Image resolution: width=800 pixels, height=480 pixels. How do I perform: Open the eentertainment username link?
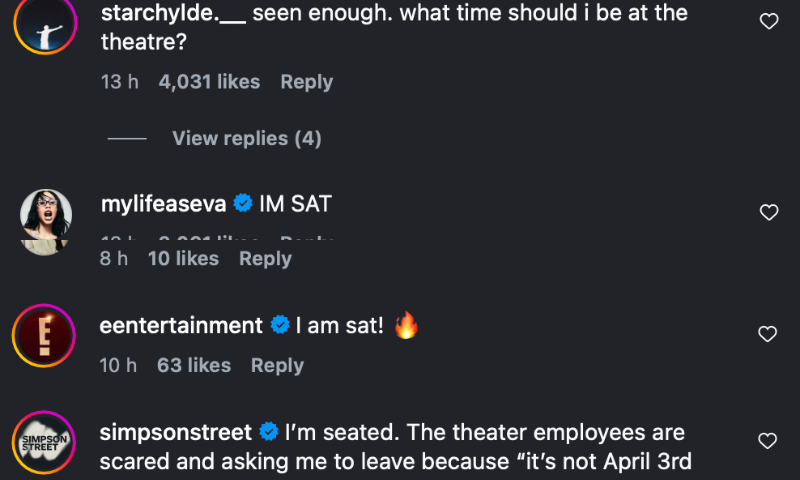(181, 325)
